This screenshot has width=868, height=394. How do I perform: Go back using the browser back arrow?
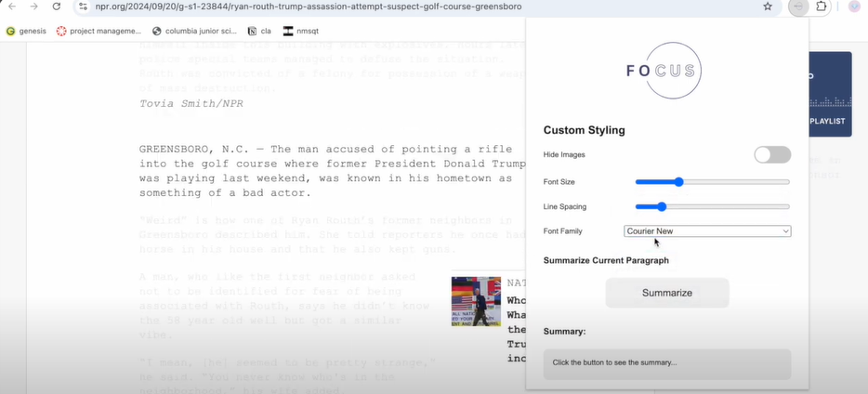(x=12, y=7)
